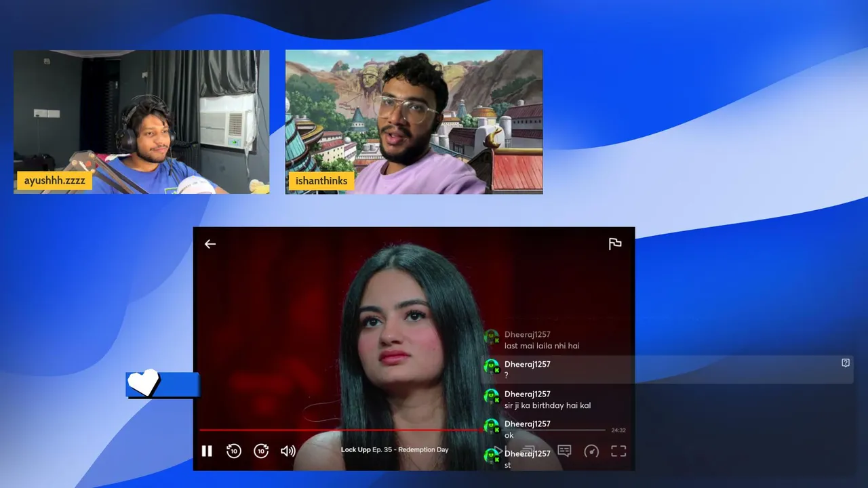Click Dheeraj1257 avatar beside "last mai laila nhi hai"
Viewport: 868px width, 488px height.
point(492,337)
